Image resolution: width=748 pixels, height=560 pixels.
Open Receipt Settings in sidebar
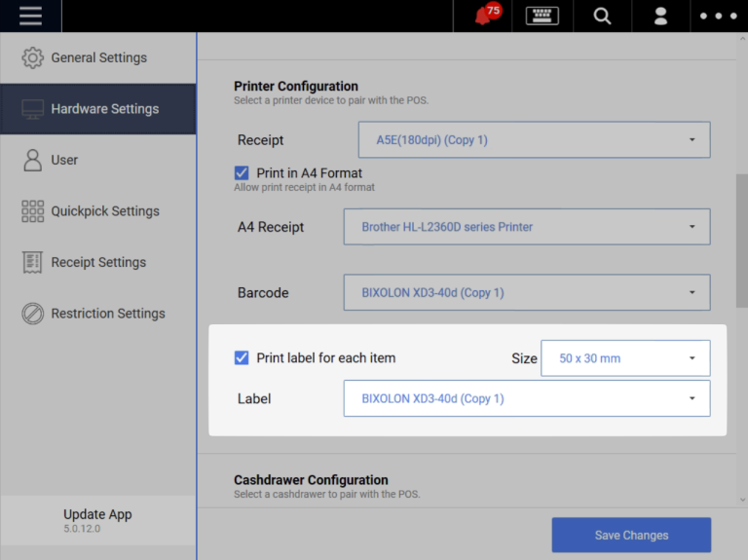click(98, 262)
